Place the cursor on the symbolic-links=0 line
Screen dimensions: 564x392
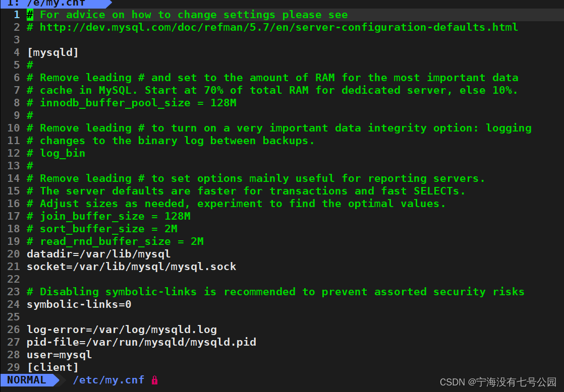[79, 304]
